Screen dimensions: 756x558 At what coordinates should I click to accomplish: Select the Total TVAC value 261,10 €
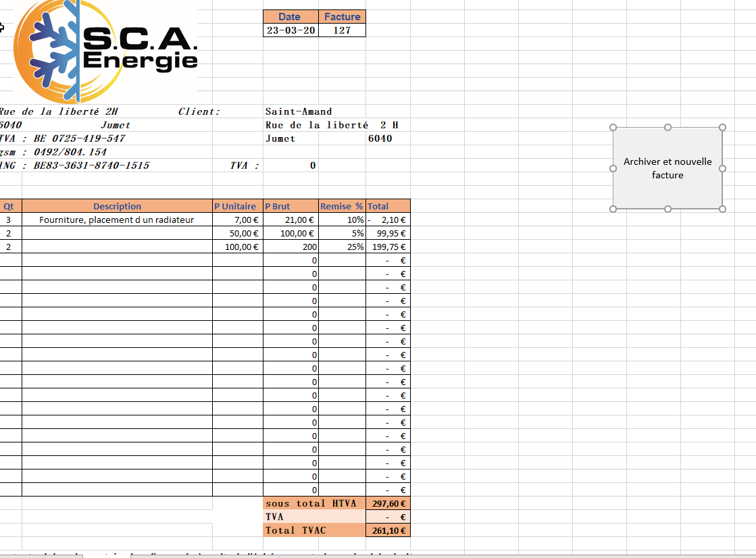388,530
